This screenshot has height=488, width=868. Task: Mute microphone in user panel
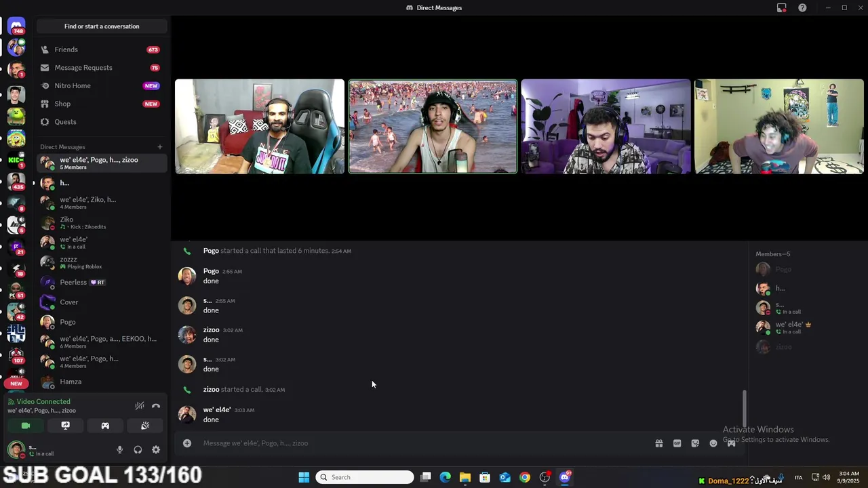120,449
